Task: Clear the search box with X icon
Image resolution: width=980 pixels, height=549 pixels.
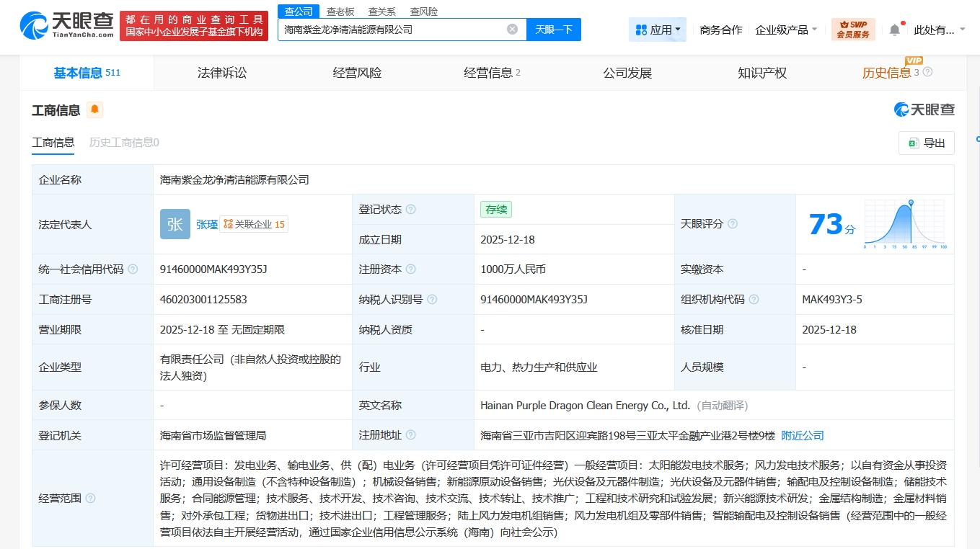Action: 512,30
